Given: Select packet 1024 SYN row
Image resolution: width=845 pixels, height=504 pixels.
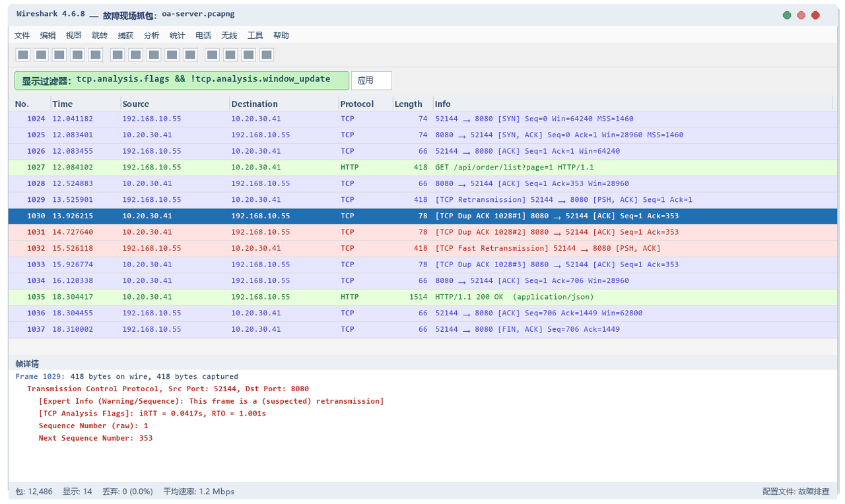Looking at the screenshot, I should pos(422,119).
